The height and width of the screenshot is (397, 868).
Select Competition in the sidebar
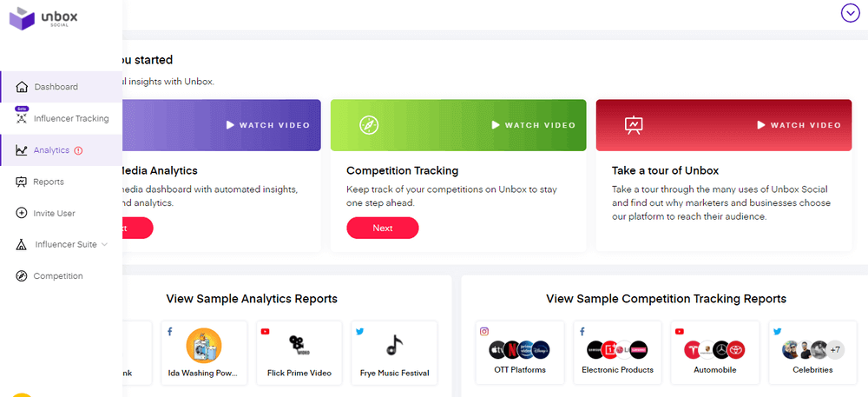point(58,276)
